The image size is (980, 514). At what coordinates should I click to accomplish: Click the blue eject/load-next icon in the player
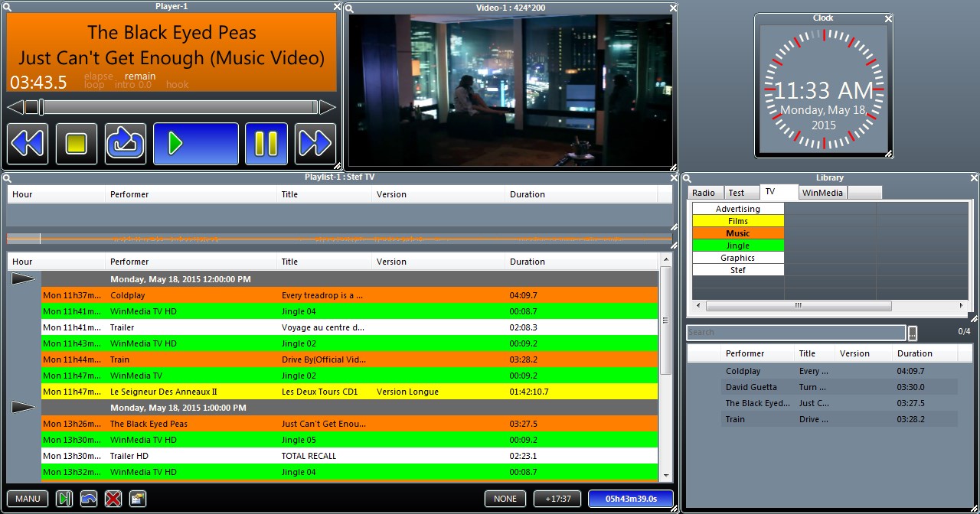126,144
